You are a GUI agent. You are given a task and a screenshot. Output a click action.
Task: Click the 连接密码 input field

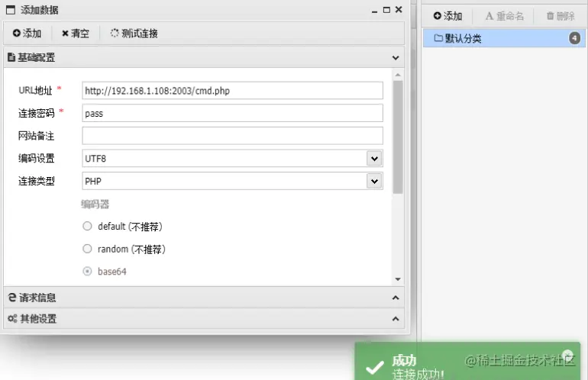[232, 113]
